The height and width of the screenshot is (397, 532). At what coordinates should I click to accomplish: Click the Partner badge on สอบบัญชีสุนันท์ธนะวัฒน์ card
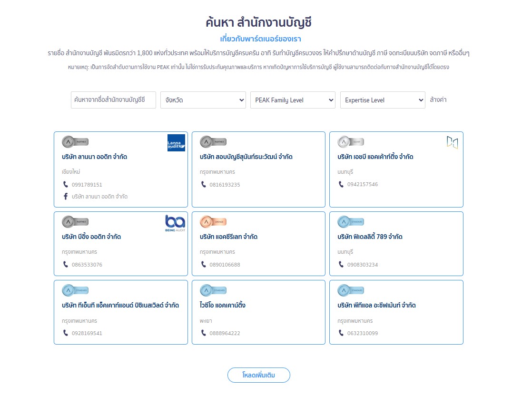tap(213, 142)
